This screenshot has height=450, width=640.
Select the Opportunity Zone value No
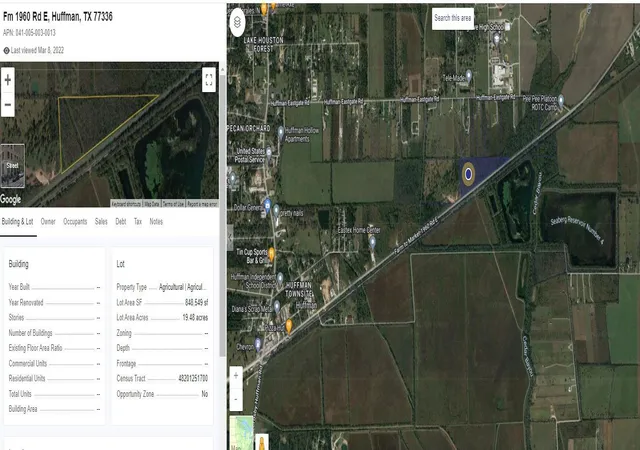[204, 394]
